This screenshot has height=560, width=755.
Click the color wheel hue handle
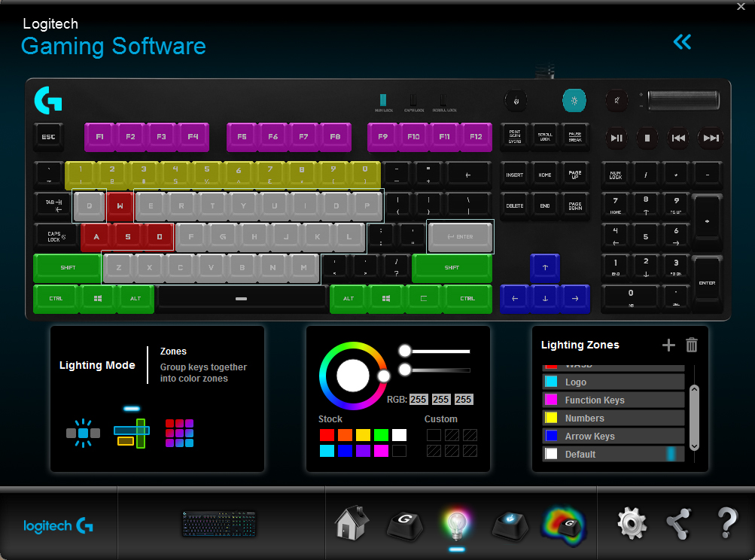point(383,376)
